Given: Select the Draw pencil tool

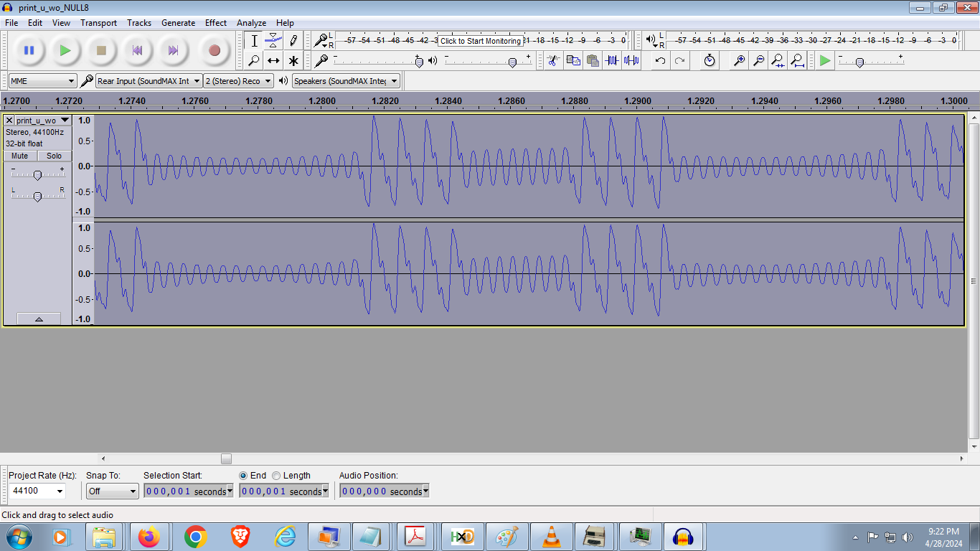Looking at the screenshot, I should [293, 41].
